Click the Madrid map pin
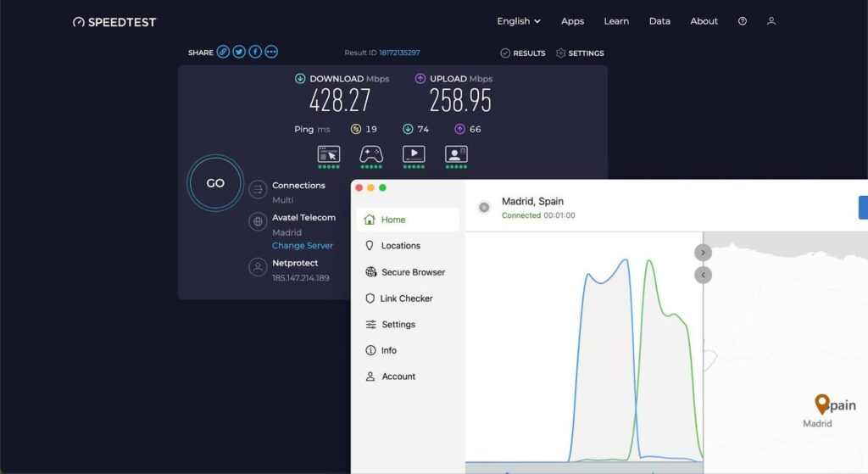Screen dimensions: 868x474 (x=821, y=404)
